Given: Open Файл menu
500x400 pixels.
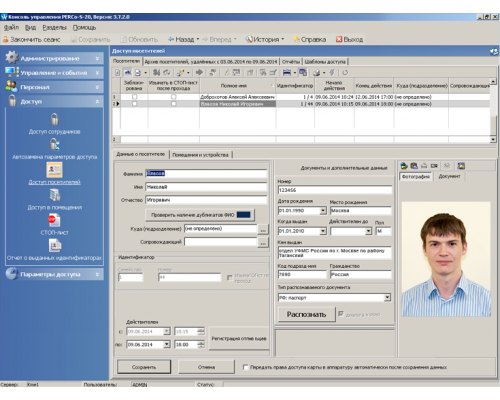Looking at the screenshot, I should point(11,27).
